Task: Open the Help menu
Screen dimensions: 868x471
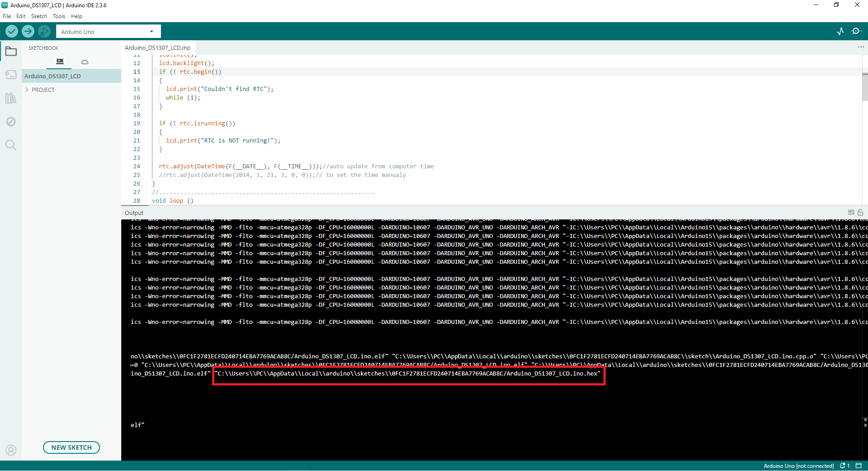Action: tap(76, 16)
